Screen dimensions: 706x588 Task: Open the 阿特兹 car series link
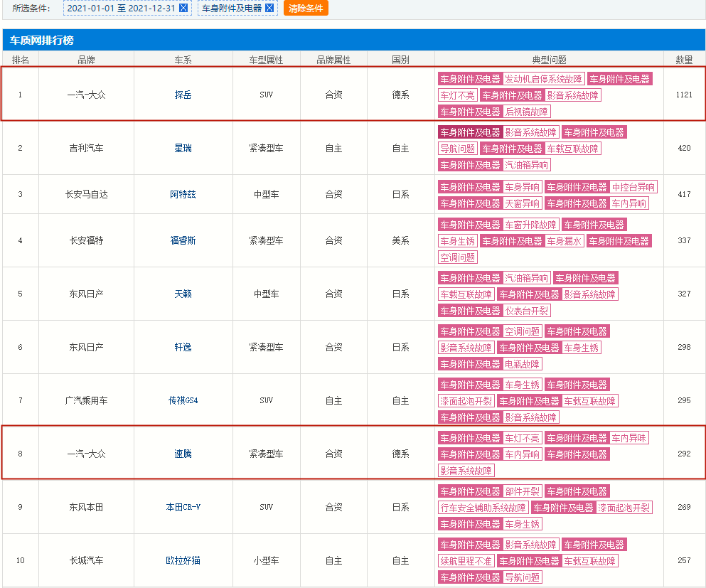[183, 195]
